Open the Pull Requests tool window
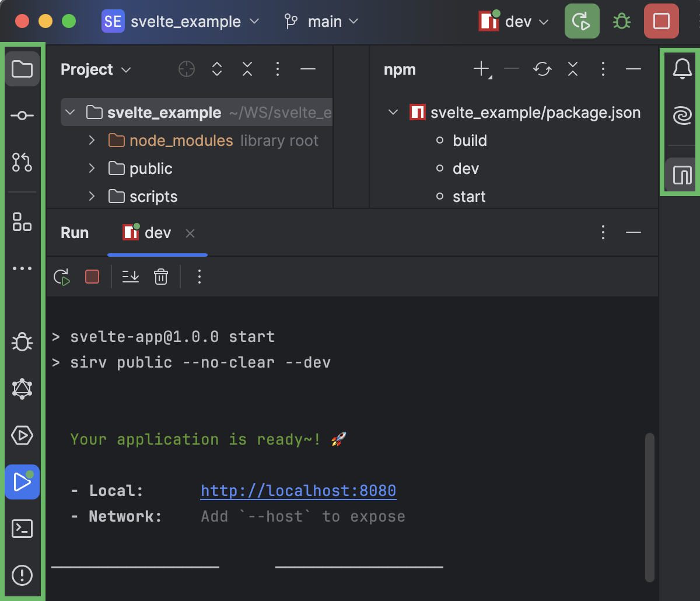Viewport: 700px width, 601px height. 22,162
